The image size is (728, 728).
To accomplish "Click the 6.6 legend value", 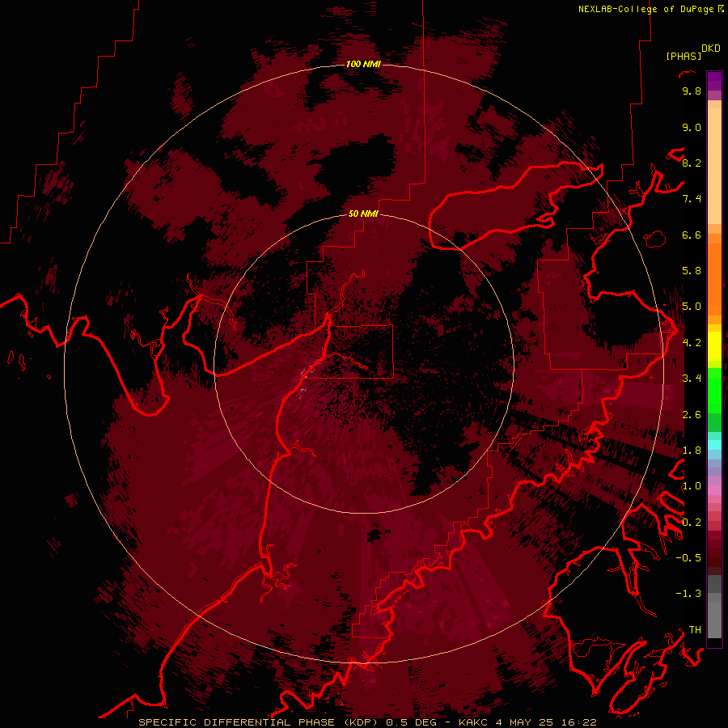I will [x=692, y=235].
